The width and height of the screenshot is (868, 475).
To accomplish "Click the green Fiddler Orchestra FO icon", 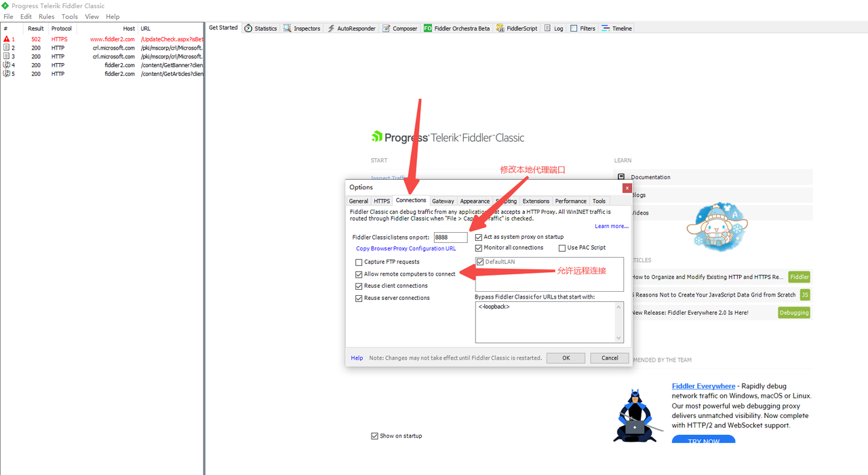I will pyautogui.click(x=428, y=28).
